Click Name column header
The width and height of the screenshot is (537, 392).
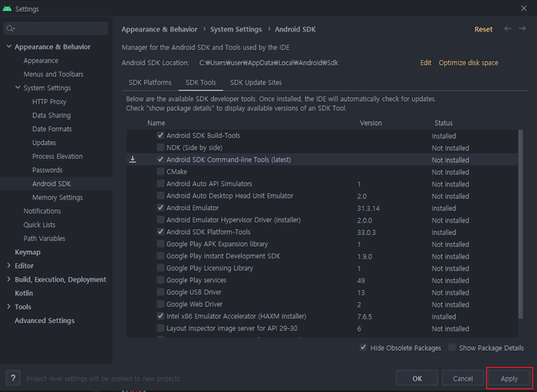(156, 123)
